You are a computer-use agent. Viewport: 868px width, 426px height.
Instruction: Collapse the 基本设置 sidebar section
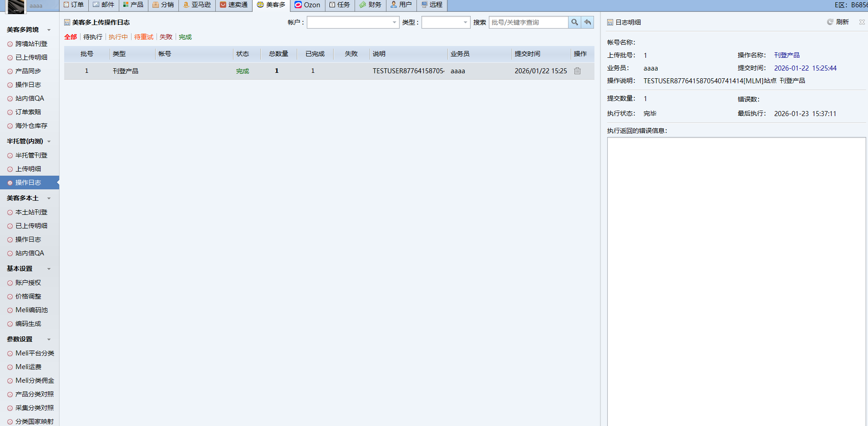49,269
